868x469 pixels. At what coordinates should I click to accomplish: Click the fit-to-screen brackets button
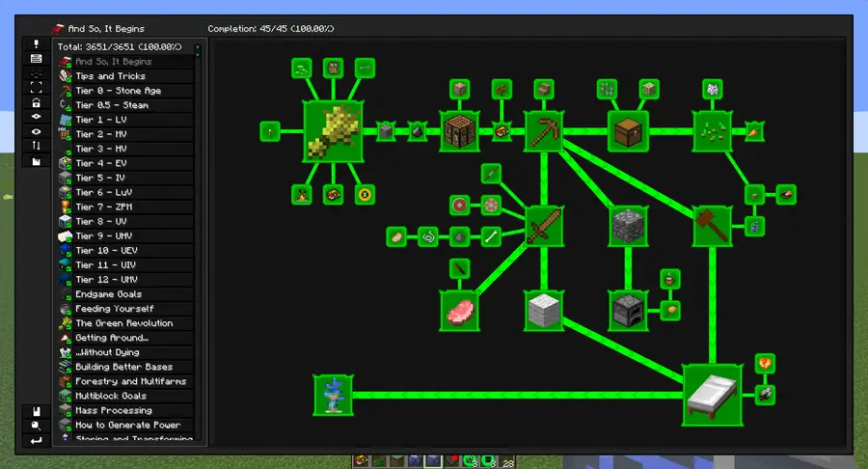36,88
